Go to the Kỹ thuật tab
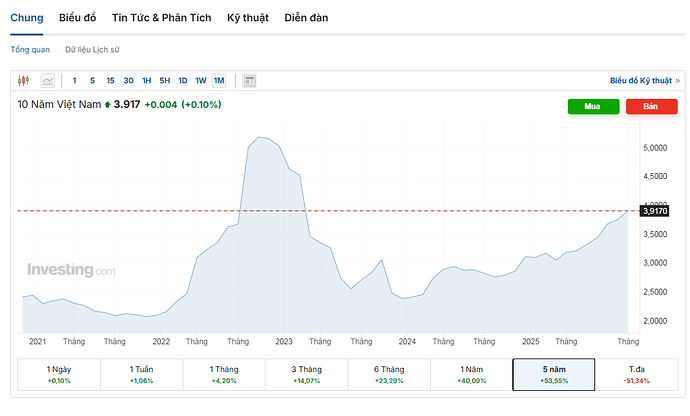The image size is (690, 416). pos(248,18)
